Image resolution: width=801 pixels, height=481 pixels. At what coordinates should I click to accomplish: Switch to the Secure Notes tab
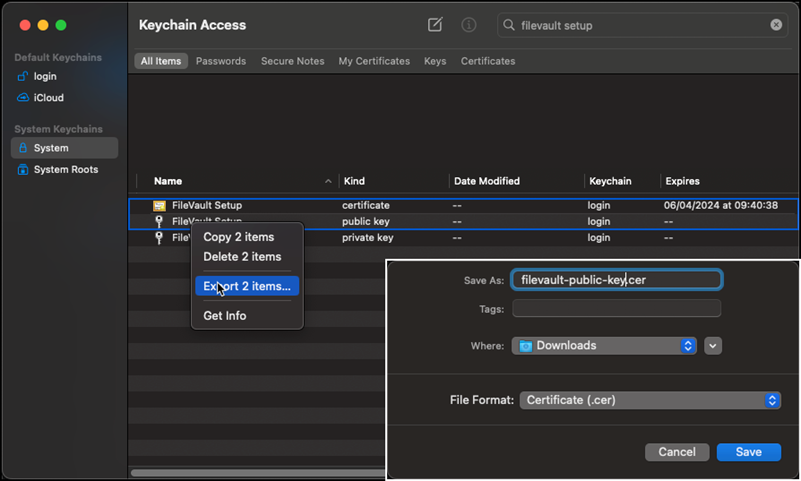click(292, 61)
